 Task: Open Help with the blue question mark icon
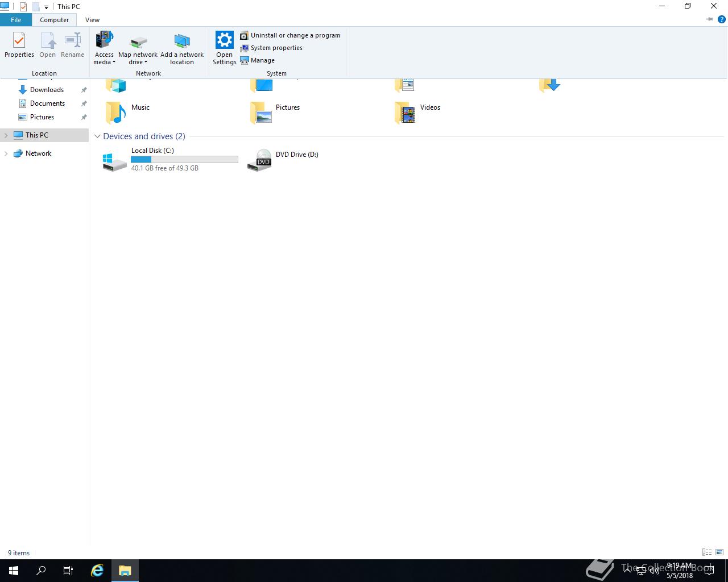722,19
